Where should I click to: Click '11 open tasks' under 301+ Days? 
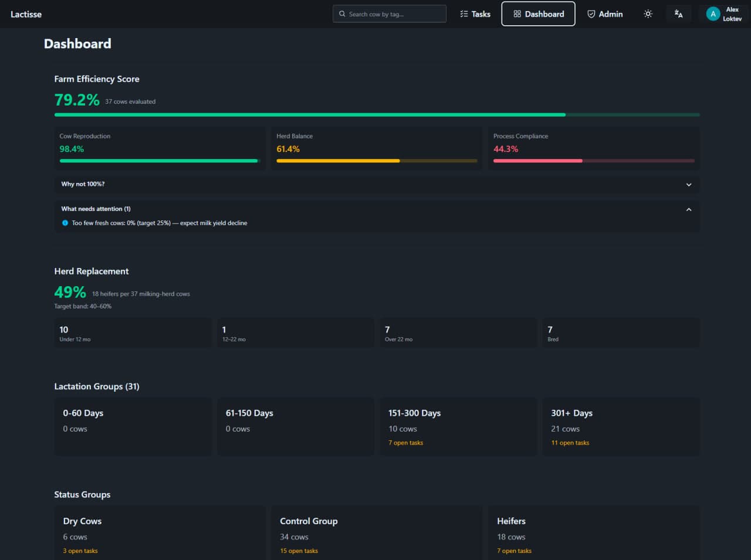[570, 443]
